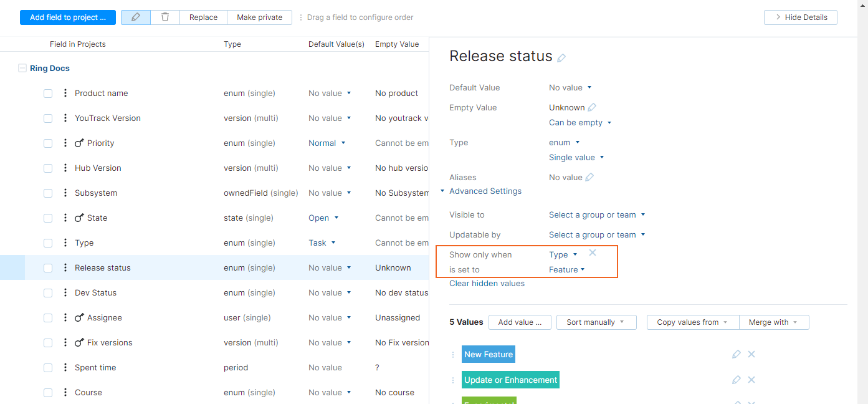868x404 pixels.
Task: Delete the Update or Enhancement value
Action: [x=751, y=380]
